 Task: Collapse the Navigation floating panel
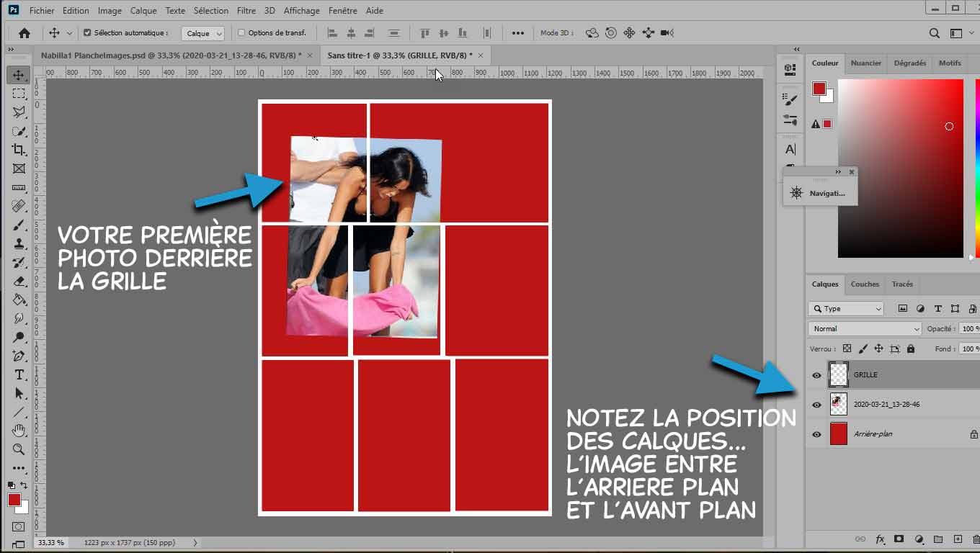838,172
